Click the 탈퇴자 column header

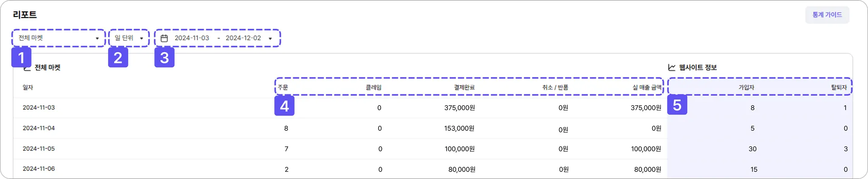click(839, 88)
